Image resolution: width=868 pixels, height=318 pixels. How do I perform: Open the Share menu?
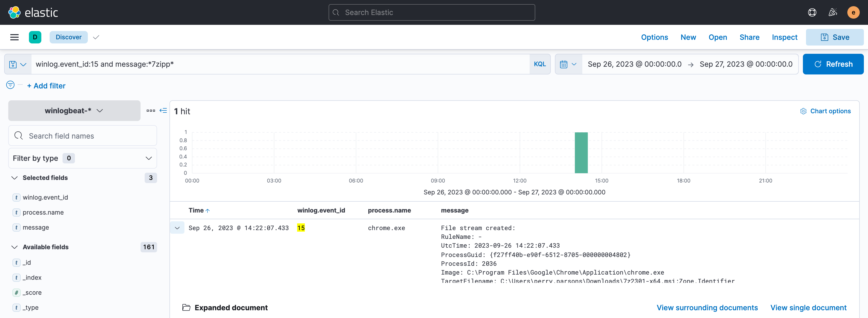(749, 37)
